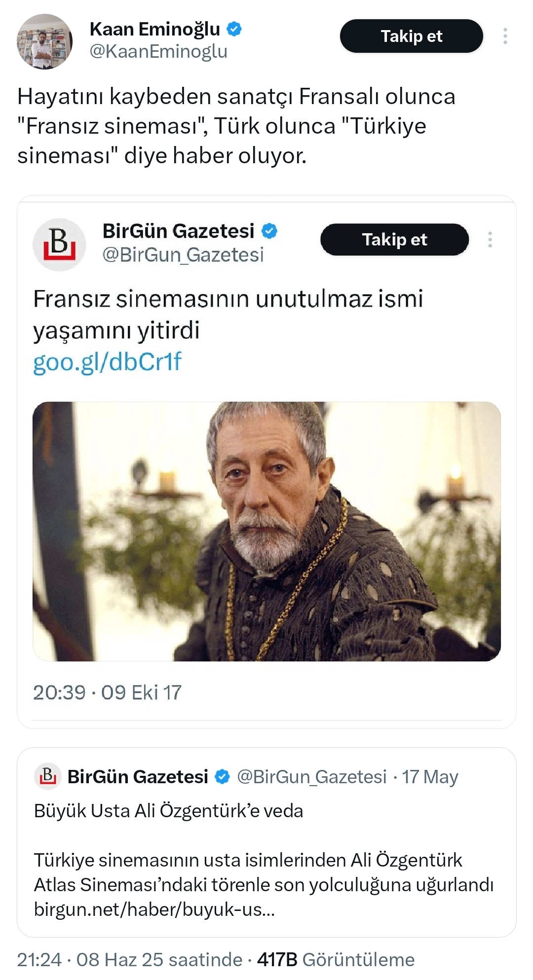Click Kaan Eminoğlu's blue verified badge
Viewport: 533px width, 980px height.
tap(234, 30)
